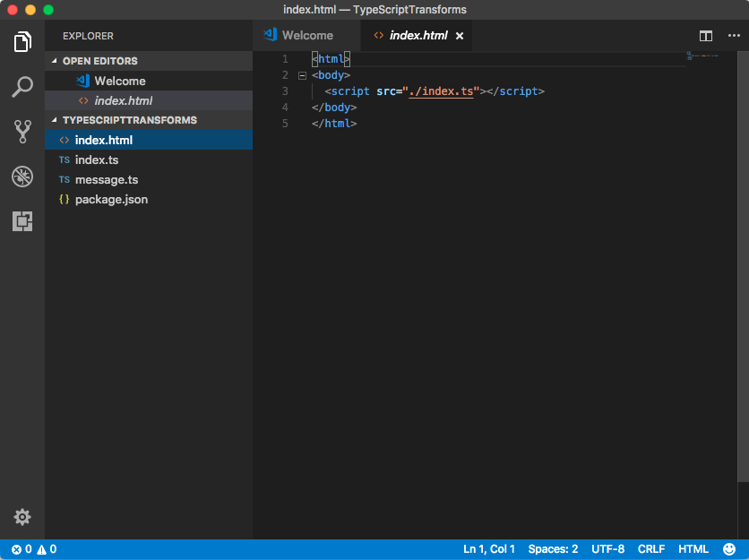Open the Source Control view icon

coord(22,132)
